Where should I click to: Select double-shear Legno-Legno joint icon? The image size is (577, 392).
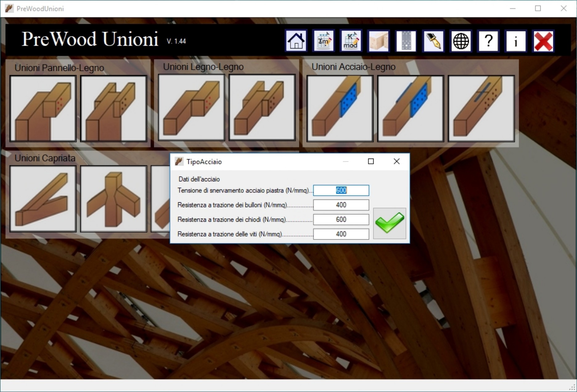pos(262,107)
